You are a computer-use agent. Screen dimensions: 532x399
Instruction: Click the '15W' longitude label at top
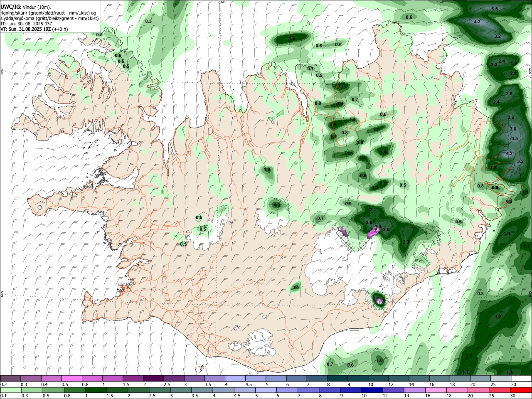click(441, 2)
